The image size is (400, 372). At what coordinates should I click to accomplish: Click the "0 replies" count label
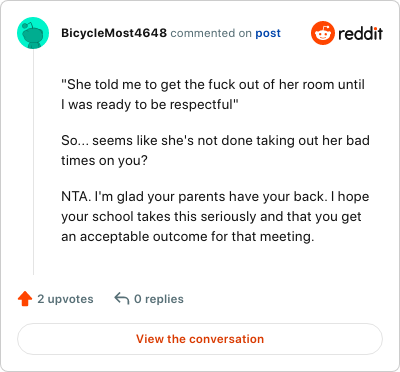(x=159, y=299)
